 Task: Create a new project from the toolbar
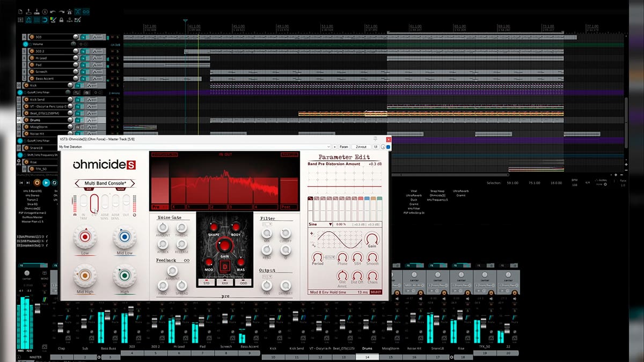click(20, 11)
